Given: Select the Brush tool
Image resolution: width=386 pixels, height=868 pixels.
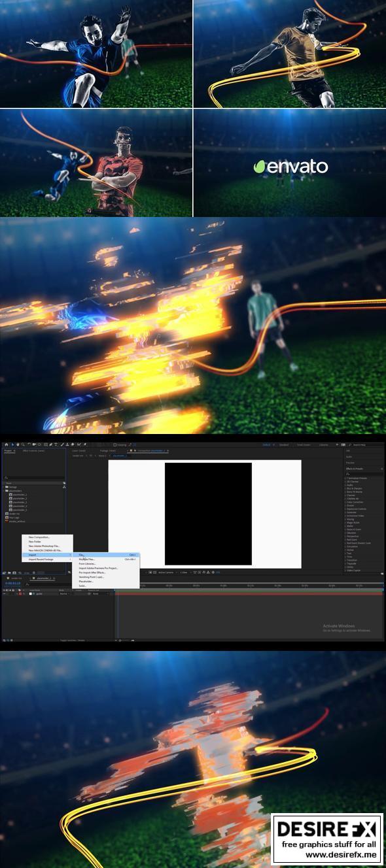Looking at the screenshot, I should (x=62, y=444).
